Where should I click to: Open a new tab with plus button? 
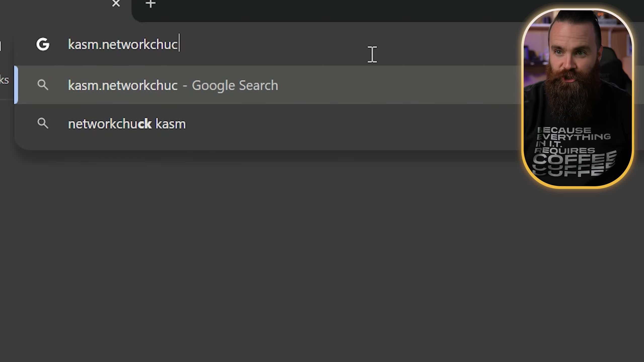[151, 4]
